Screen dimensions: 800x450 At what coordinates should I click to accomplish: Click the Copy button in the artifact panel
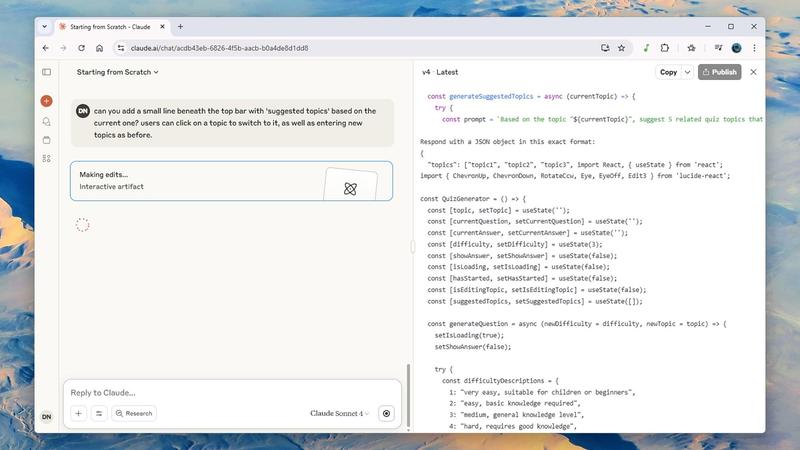pyautogui.click(x=668, y=72)
